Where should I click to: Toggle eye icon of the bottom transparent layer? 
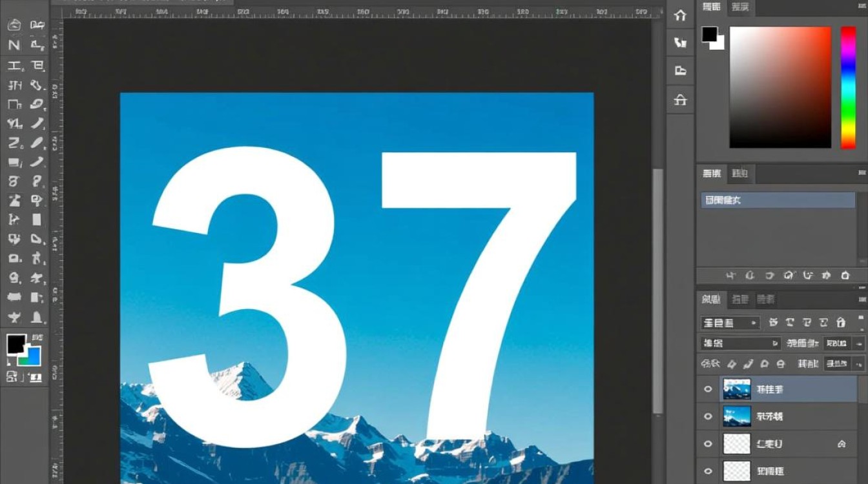708,471
